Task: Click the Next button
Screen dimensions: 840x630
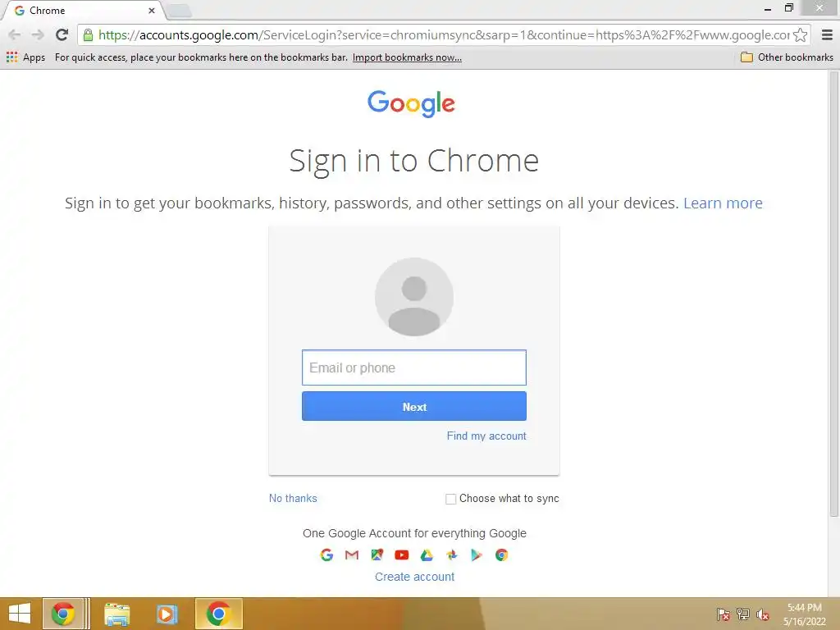Action: coord(414,406)
